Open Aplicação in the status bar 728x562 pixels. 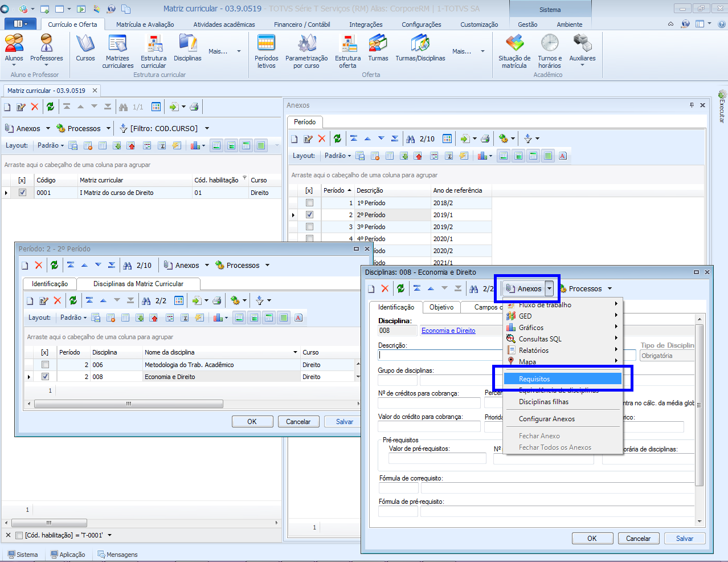[x=68, y=555]
